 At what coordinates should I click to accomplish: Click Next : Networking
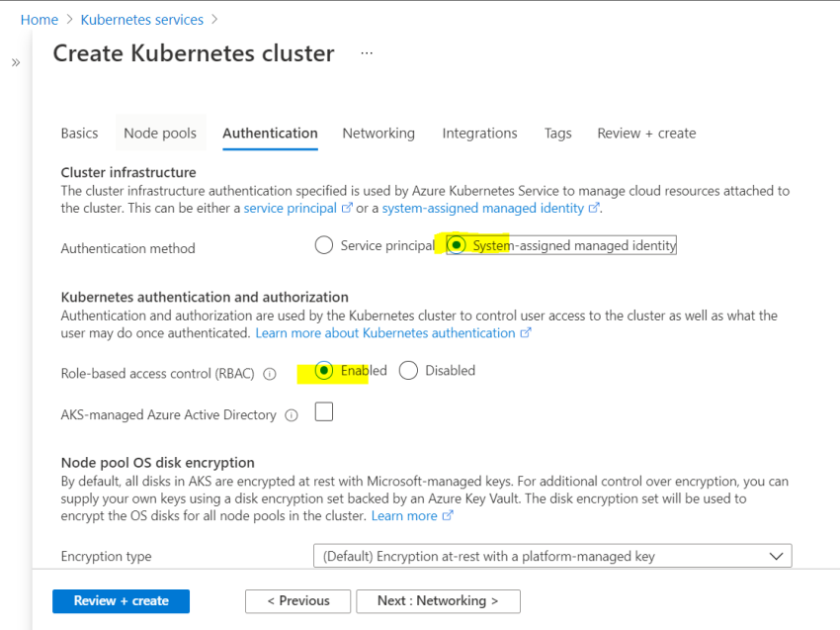pos(438,601)
